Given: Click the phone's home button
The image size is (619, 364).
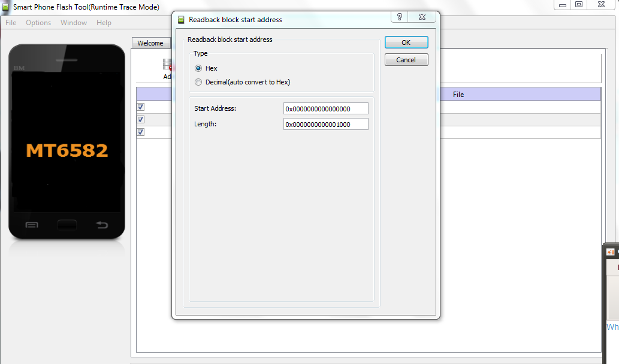Looking at the screenshot, I should [x=67, y=225].
